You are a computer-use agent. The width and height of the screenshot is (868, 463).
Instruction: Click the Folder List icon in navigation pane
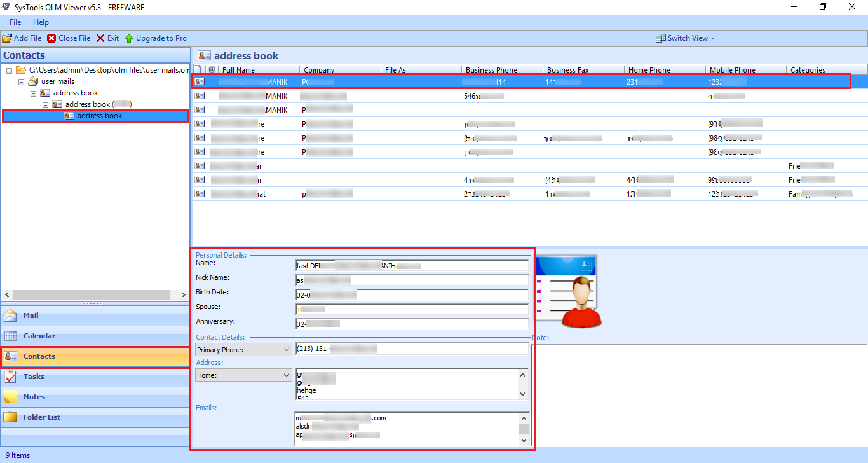point(11,417)
